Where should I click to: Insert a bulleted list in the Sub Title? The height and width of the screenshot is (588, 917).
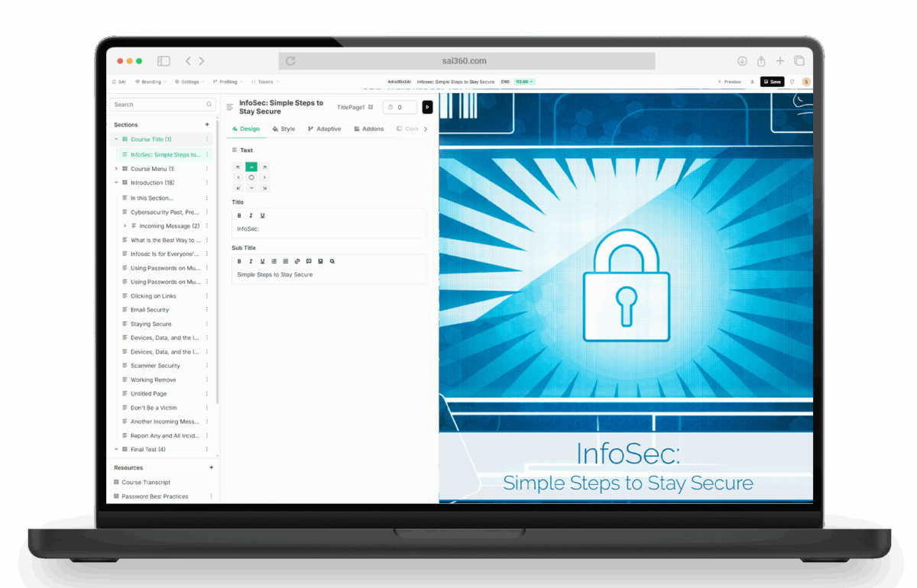[274, 261]
